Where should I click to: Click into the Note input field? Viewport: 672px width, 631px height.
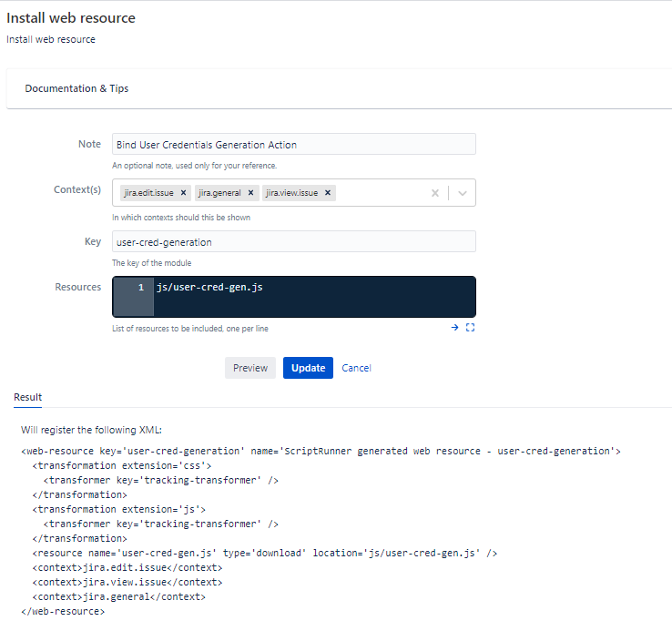[x=293, y=144]
